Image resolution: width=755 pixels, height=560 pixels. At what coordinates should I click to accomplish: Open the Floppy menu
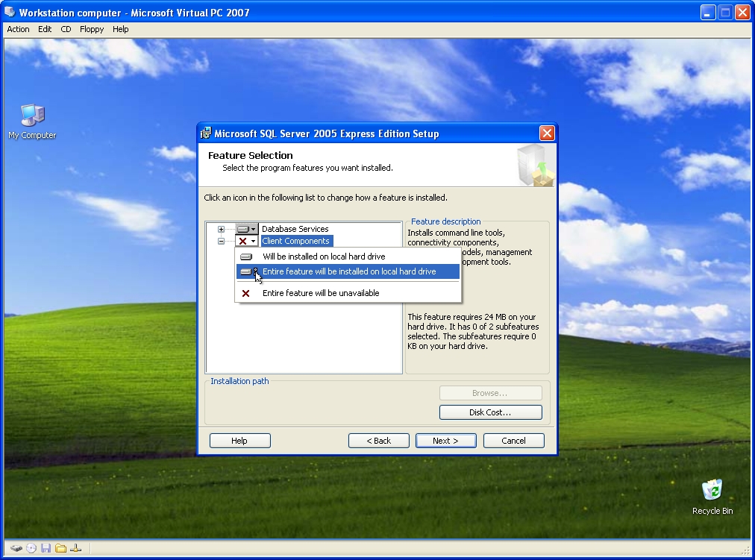(x=92, y=29)
